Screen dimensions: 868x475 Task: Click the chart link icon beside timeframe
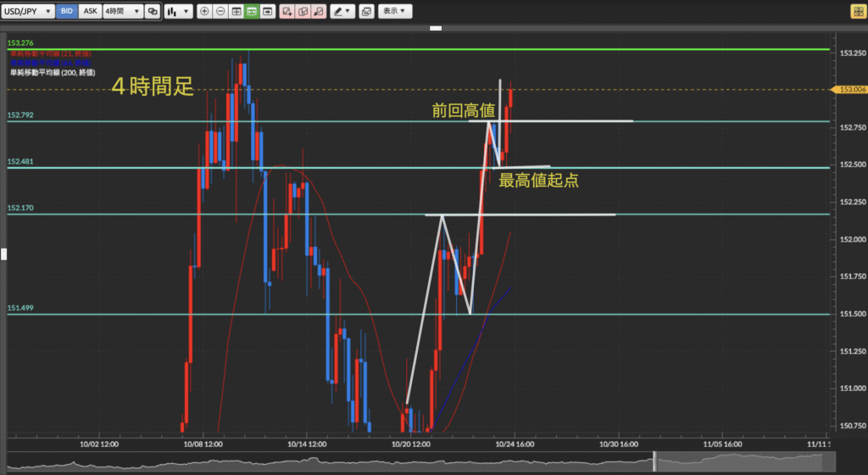[x=152, y=12]
